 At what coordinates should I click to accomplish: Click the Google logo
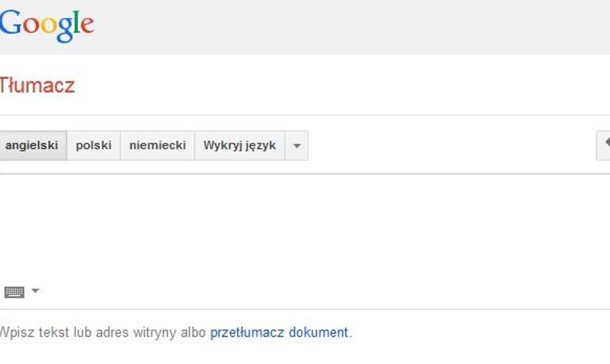click(47, 24)
